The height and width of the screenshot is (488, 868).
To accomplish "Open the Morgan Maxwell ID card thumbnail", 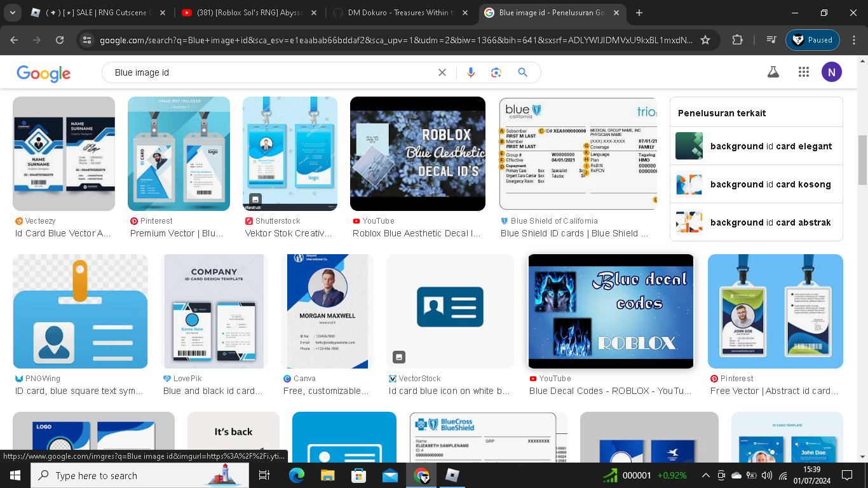I will click(x=327, y=311).
